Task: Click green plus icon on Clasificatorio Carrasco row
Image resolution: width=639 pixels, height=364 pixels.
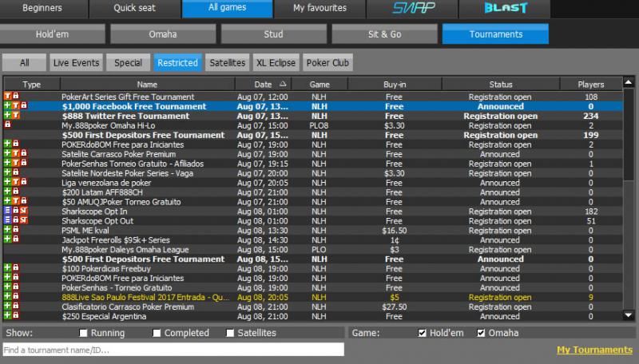Action: 7,307
